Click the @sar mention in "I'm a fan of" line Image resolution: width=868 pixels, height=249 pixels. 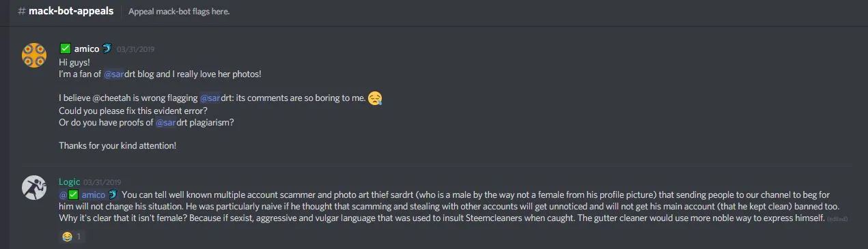coord(113,74)
